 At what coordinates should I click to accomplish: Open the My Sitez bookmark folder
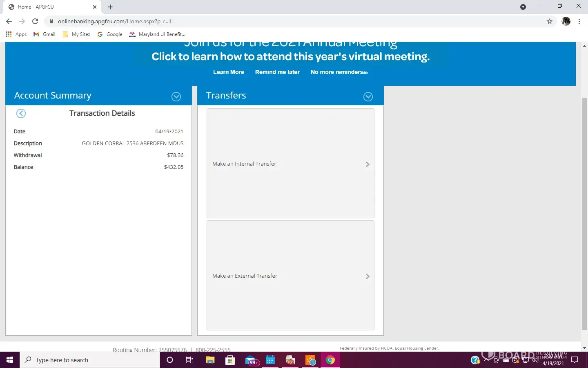[x=76, y=34]
